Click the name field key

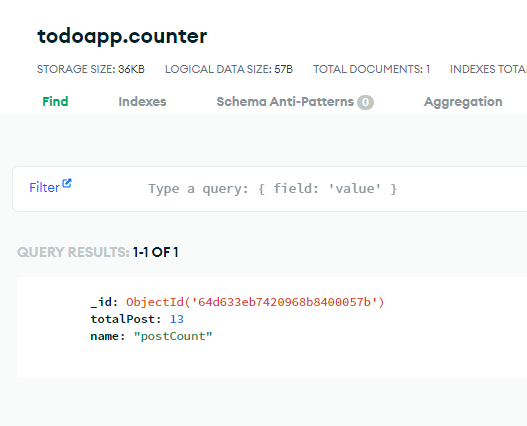click(x=105, y=336)
